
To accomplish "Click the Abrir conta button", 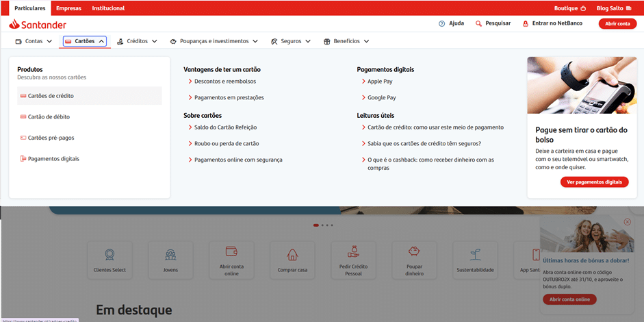I will [617, 23].
